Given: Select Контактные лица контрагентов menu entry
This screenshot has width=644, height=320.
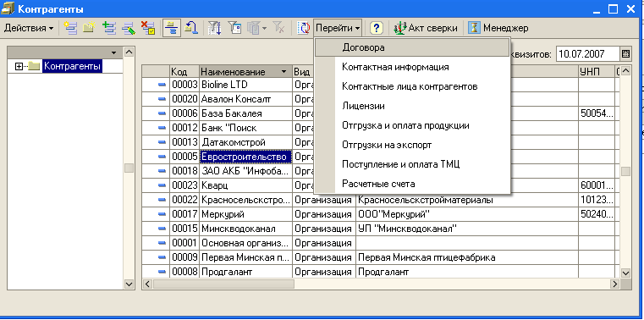Looking at the screenshot, I should [x=412, y=86].
